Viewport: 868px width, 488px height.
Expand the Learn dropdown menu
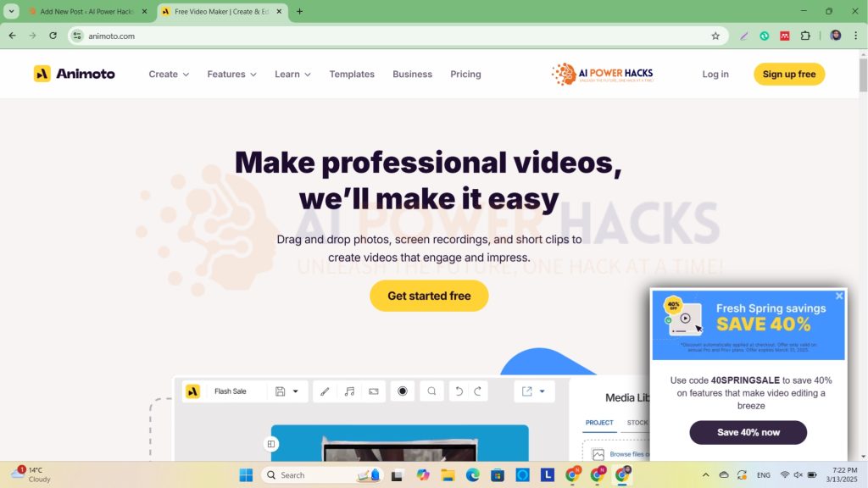292,74
